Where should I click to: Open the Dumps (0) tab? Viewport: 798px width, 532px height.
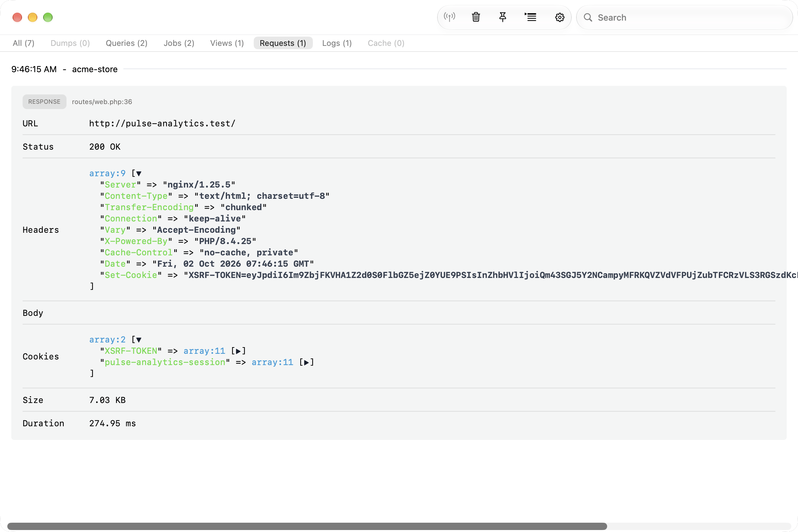(x=70, y=43)
